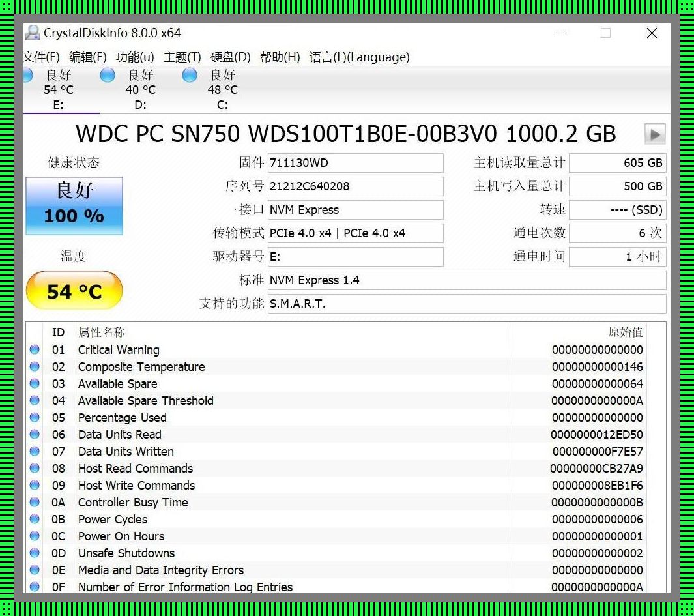
Task: Click the status dot for Critical Warning
Action: (35, 349)
